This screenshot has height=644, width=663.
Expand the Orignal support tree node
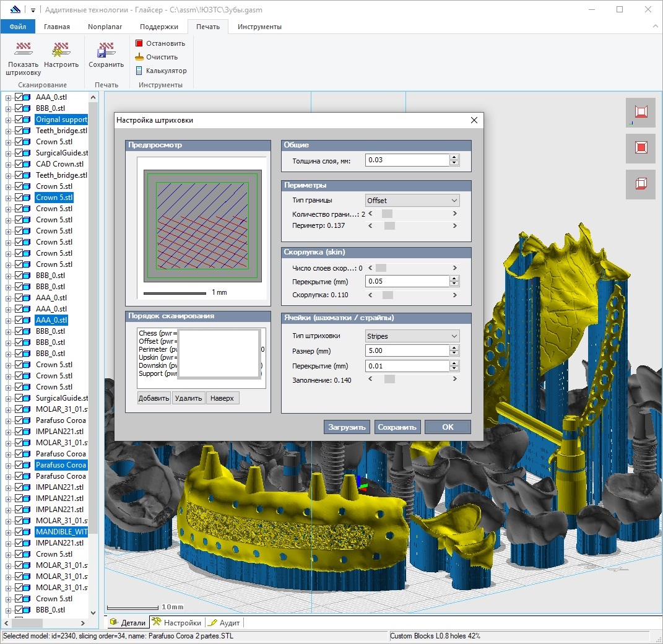click(x=9, y=120)
